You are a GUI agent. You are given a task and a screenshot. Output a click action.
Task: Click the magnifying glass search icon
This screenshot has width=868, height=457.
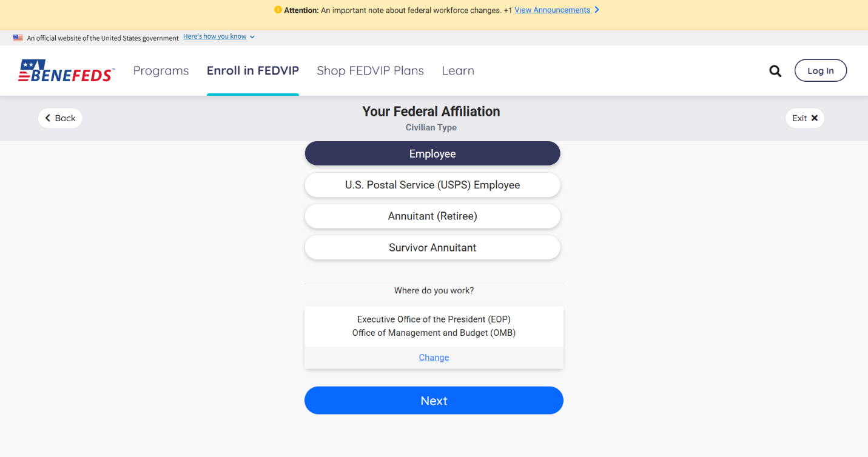775,71
